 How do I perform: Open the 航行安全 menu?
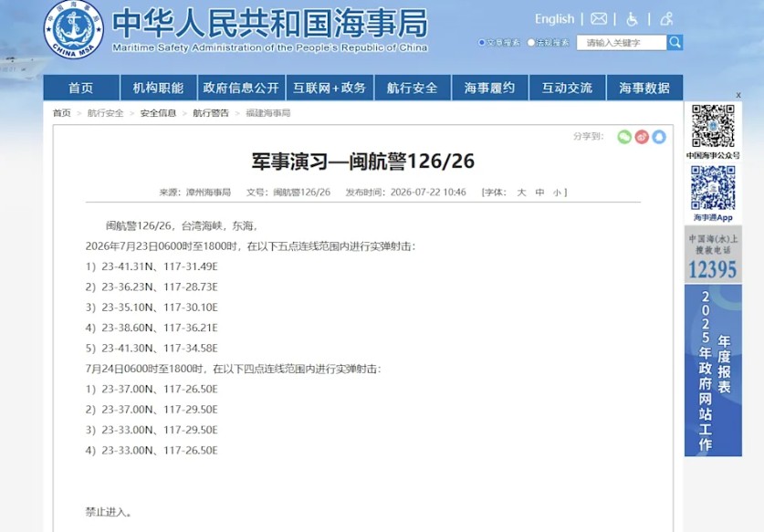click(x=413, y=88)
